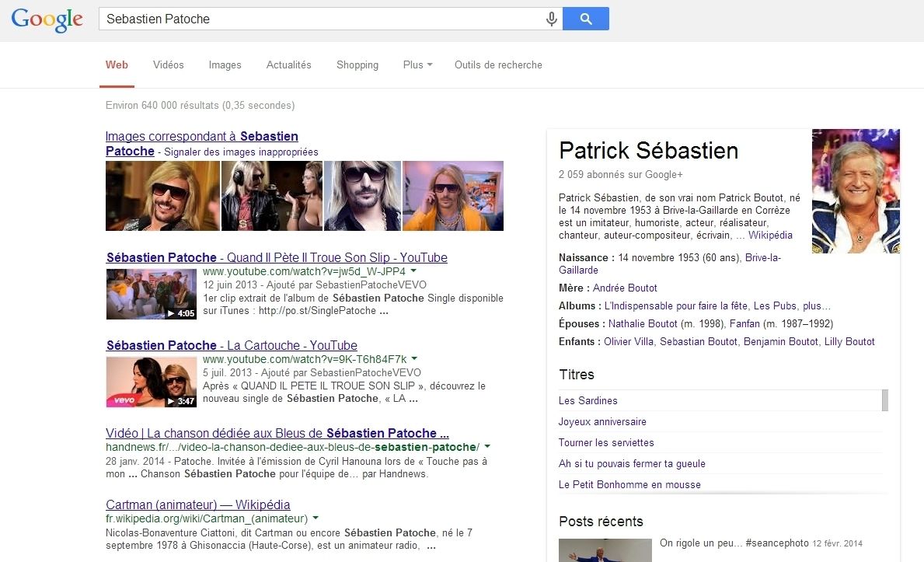Viewport: 924px width, 562px height.
Task: Click video thumbnail with 4:05 duration
Action: pos(152,295)
